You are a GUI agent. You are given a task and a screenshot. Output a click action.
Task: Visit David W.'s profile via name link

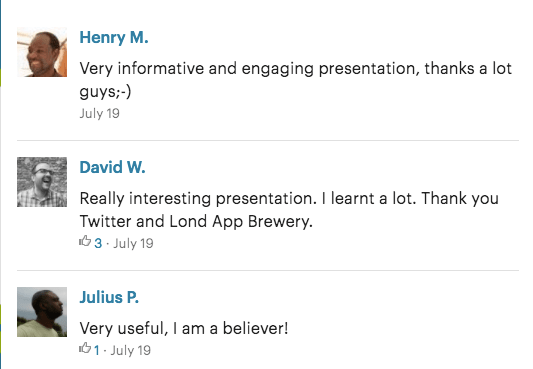[113, 167]
